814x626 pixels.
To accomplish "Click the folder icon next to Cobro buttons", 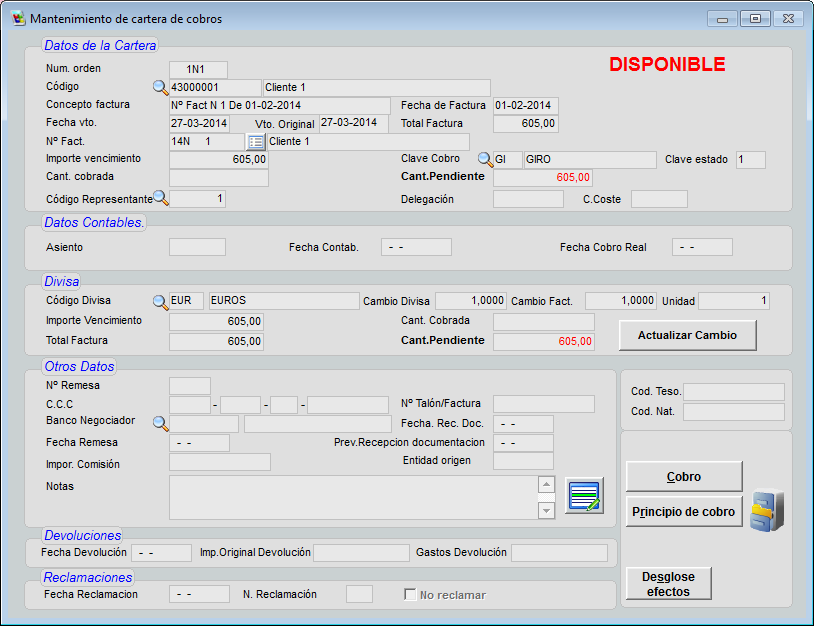I will pos(767,510).
